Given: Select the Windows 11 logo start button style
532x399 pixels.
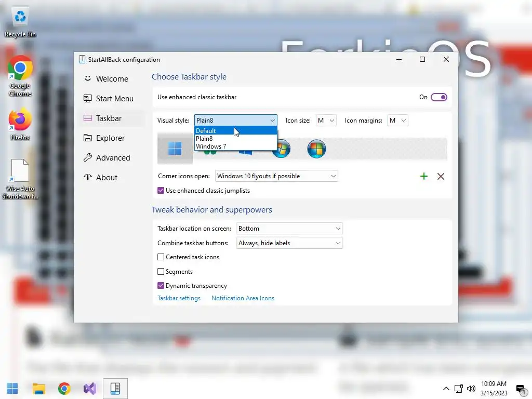Looking at the screenshot, I should (175, 148).
